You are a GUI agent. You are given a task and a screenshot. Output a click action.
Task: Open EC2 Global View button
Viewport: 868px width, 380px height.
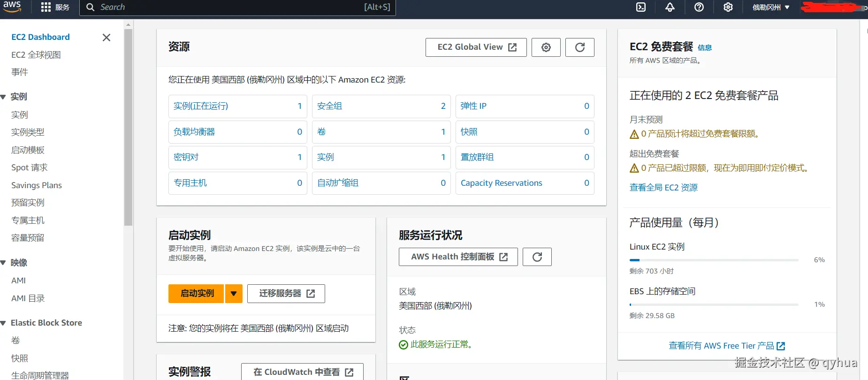pos(476,47)
